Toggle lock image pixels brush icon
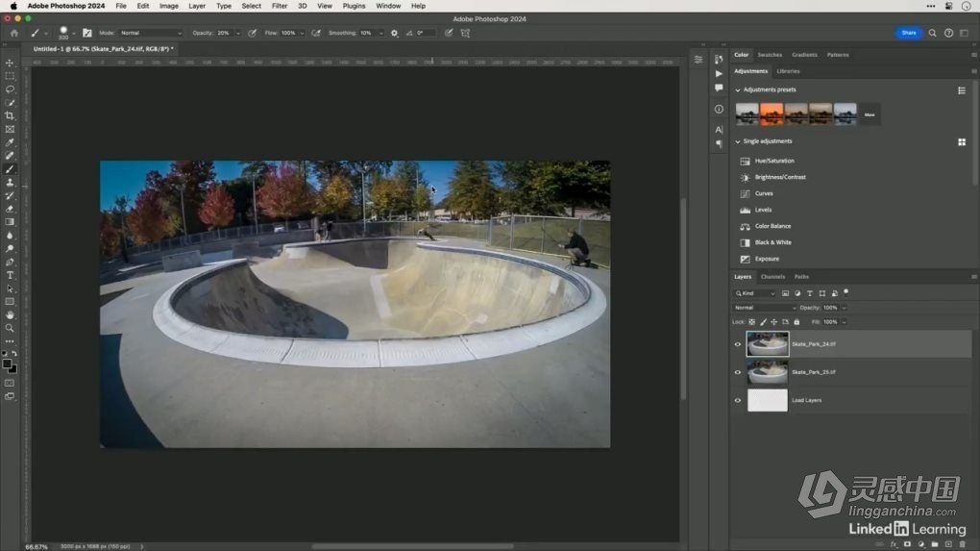 pos(763,322)
